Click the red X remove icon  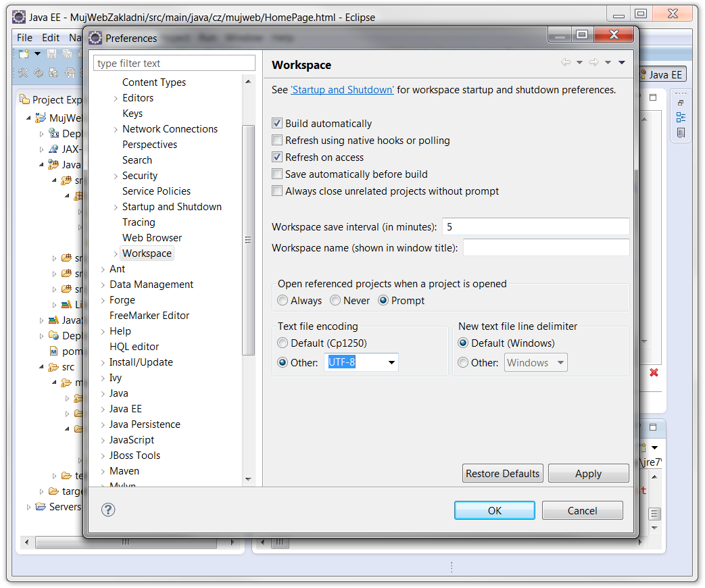654,372
